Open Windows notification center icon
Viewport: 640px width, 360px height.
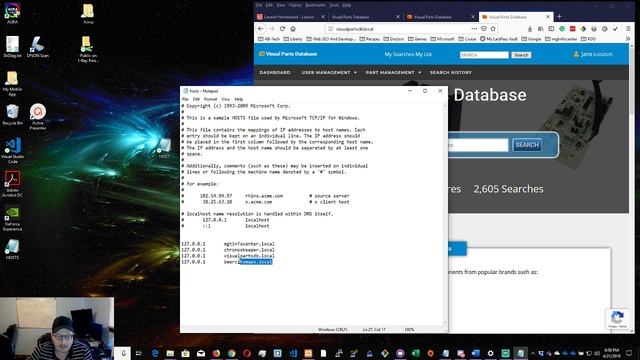click(629, 353)
